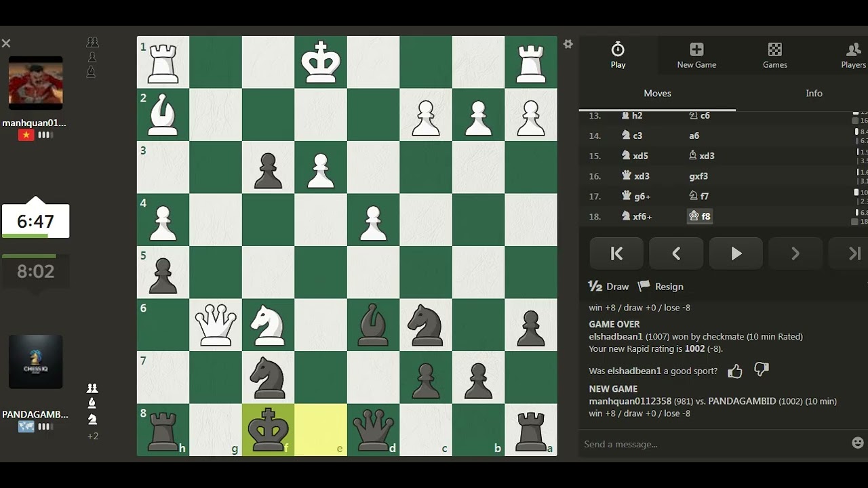
Task: Open the New Game tab
Action: pyautogui.click(x=696, y=56)
